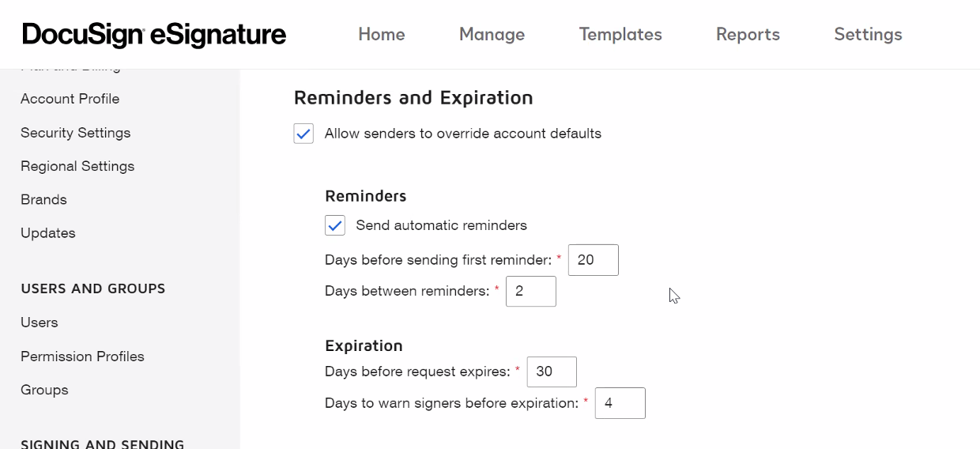Click Days before sending first reminder field
The width and height of the screenshot is (980, 449).
(x=593, y=260)
